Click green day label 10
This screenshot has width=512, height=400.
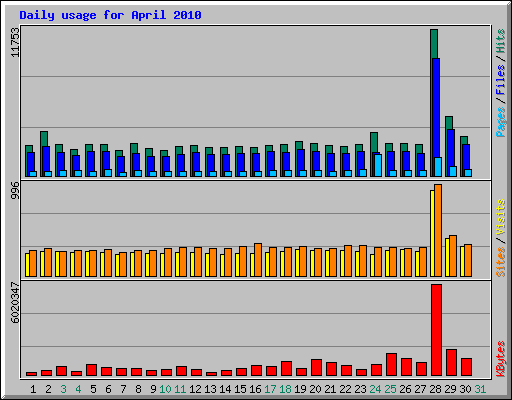(x=165, y=389)
